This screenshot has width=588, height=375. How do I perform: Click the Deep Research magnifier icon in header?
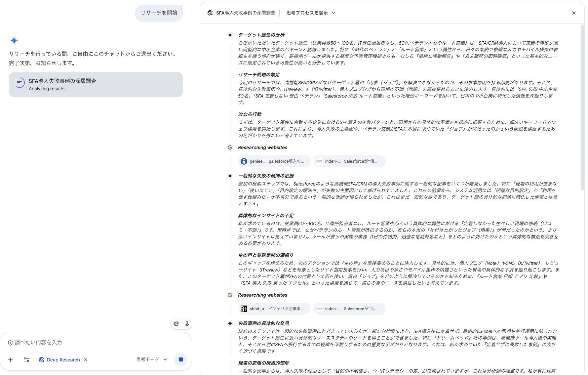210,13
